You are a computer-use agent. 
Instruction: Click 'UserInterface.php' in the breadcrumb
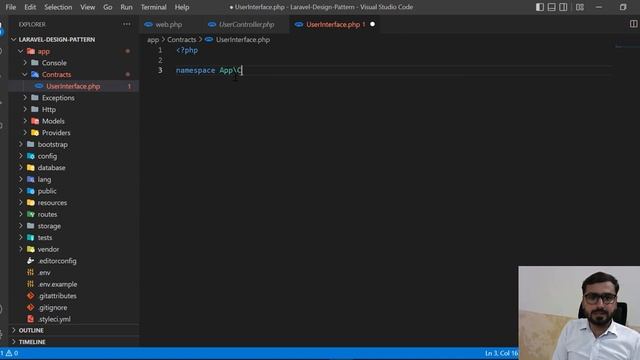click(242, 40)
